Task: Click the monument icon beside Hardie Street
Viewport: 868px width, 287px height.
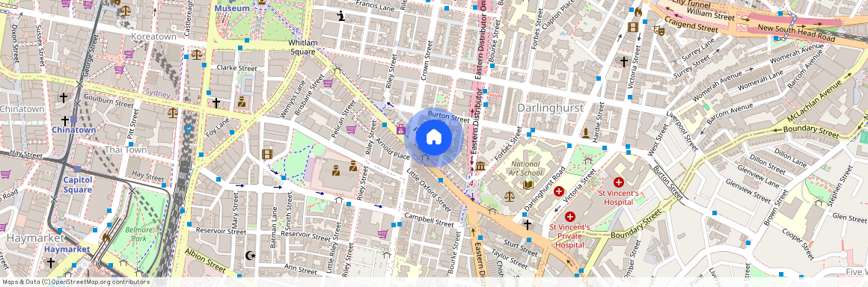Action: [586, 133]
